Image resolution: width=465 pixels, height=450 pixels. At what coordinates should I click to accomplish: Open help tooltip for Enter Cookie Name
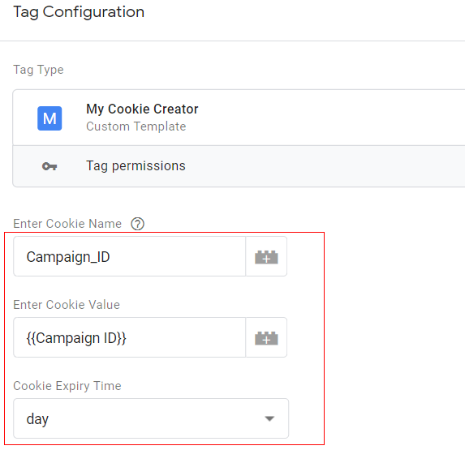137,224
